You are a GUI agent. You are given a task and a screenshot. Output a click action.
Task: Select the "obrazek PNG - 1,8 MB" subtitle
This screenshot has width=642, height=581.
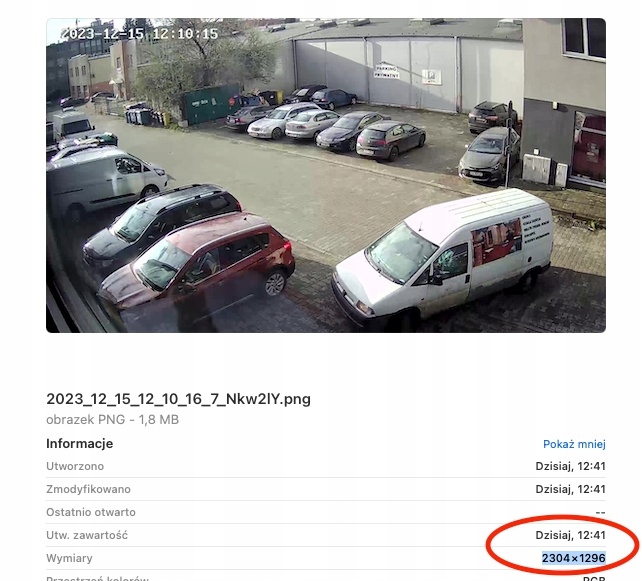[113, 420]
